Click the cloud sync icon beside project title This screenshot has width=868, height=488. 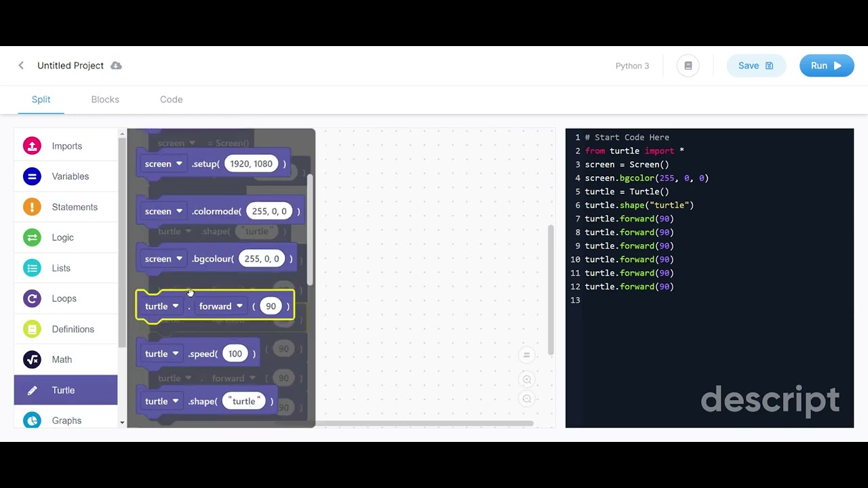click(116, 66)
